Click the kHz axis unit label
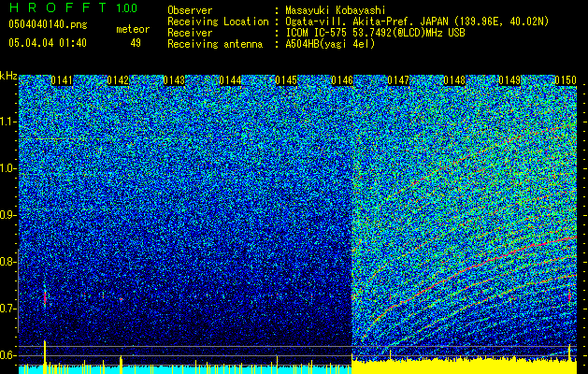588x374 pixels. pyautogui.click(x=8, y=76)
